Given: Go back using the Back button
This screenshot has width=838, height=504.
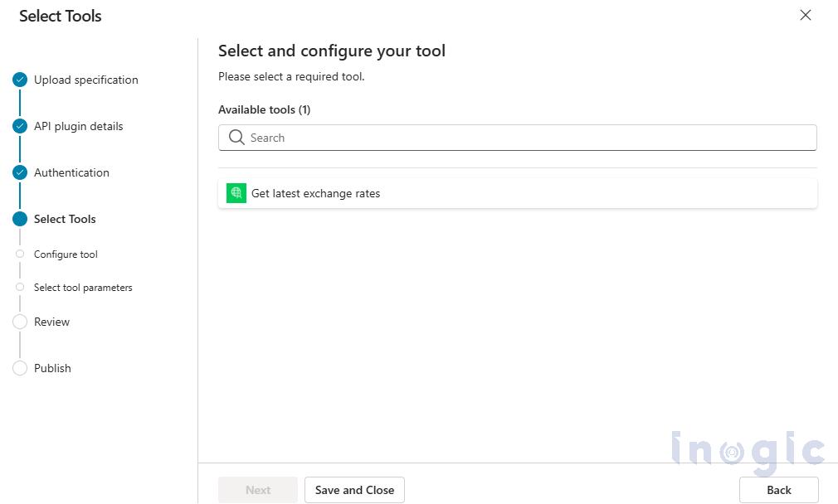Looking at the screenshot, I should [778, 490].
